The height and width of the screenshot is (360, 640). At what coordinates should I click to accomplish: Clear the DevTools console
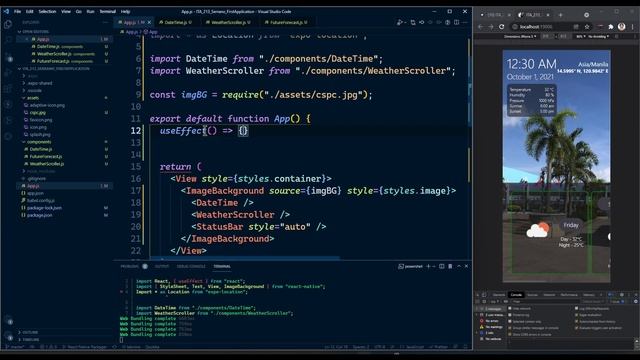click(484, 301)
